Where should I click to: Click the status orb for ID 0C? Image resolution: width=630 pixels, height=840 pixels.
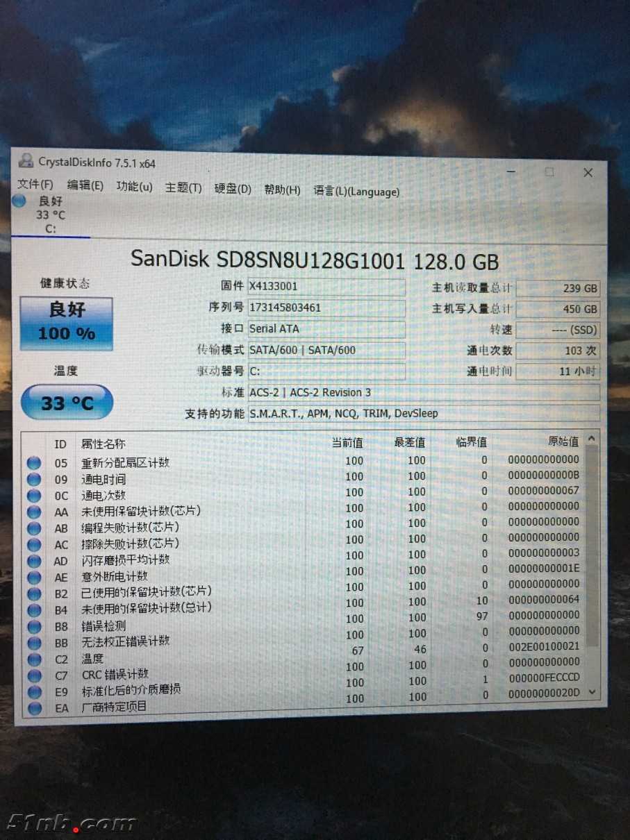click(x=33, y=496)
